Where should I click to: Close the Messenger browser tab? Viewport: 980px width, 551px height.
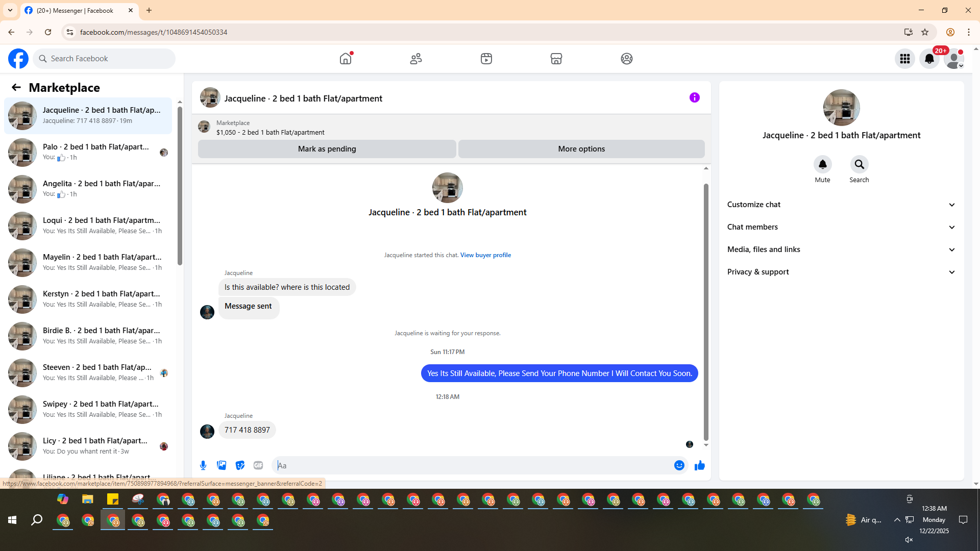tap(131, 10)
